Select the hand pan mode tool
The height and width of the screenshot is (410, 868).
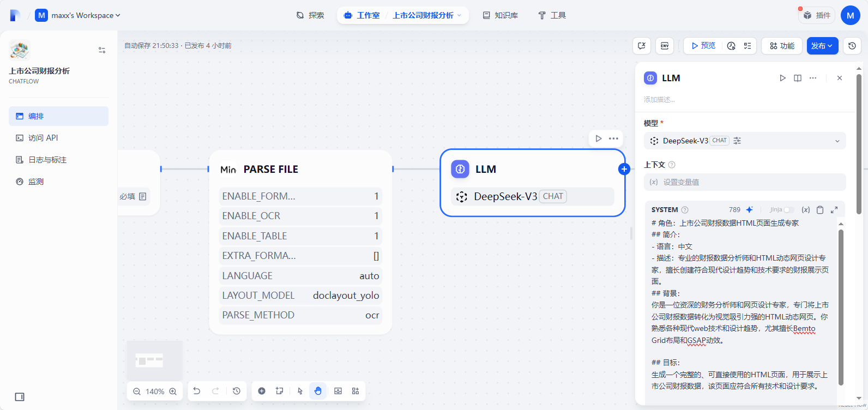[318, 391]
